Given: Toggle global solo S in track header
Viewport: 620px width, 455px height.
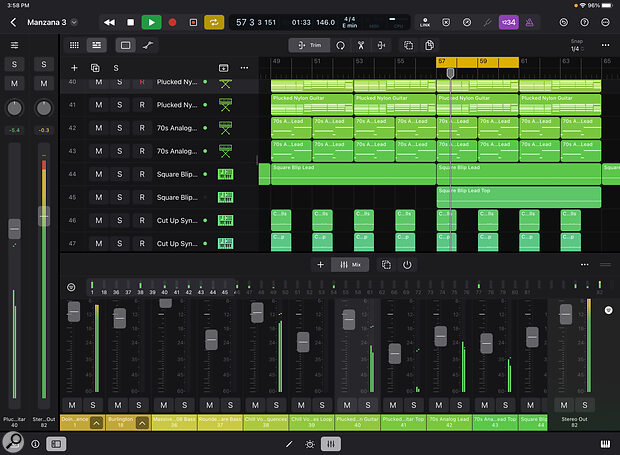Looking at the screenshot, I should click(x=116, y=68).
